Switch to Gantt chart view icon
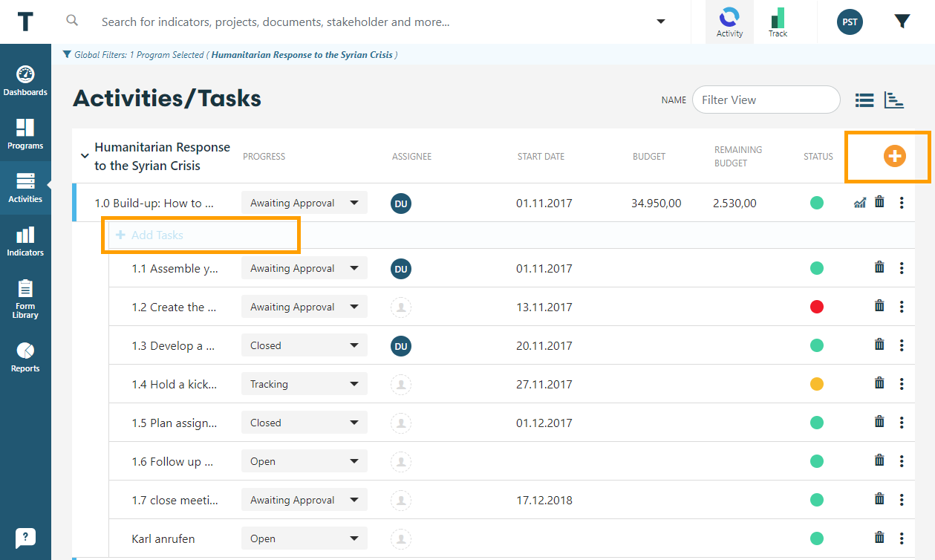This screenshot has width=935, height=560. (893, 100)
